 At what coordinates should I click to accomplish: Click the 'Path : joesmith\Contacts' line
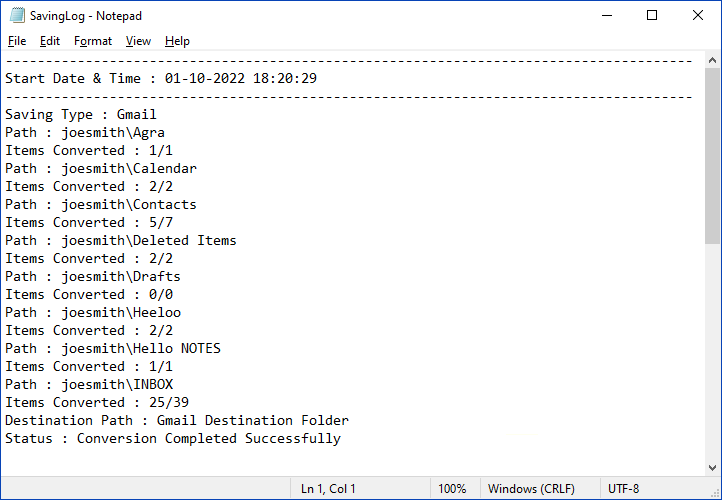pos(101,204)
